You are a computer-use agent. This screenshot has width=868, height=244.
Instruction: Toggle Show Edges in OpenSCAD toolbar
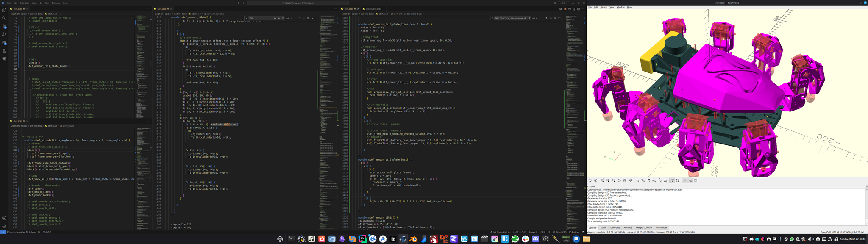tap(696, 180)
